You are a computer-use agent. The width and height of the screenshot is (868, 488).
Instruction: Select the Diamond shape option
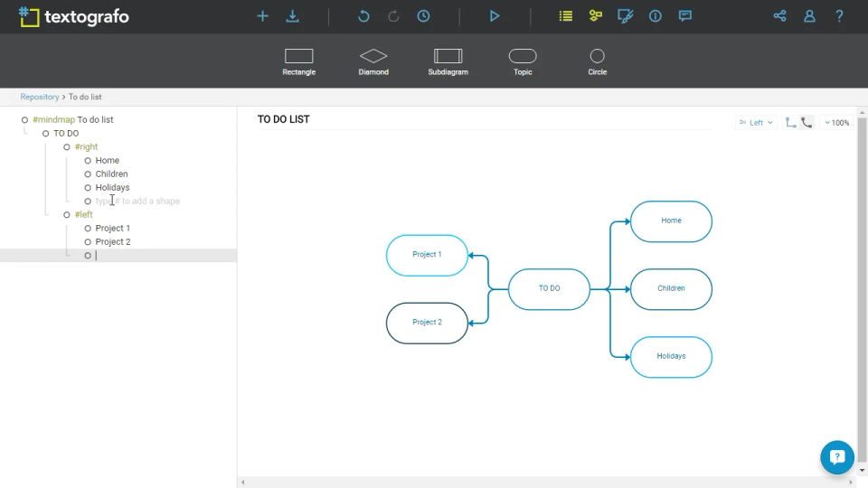(x=373, y=61)
